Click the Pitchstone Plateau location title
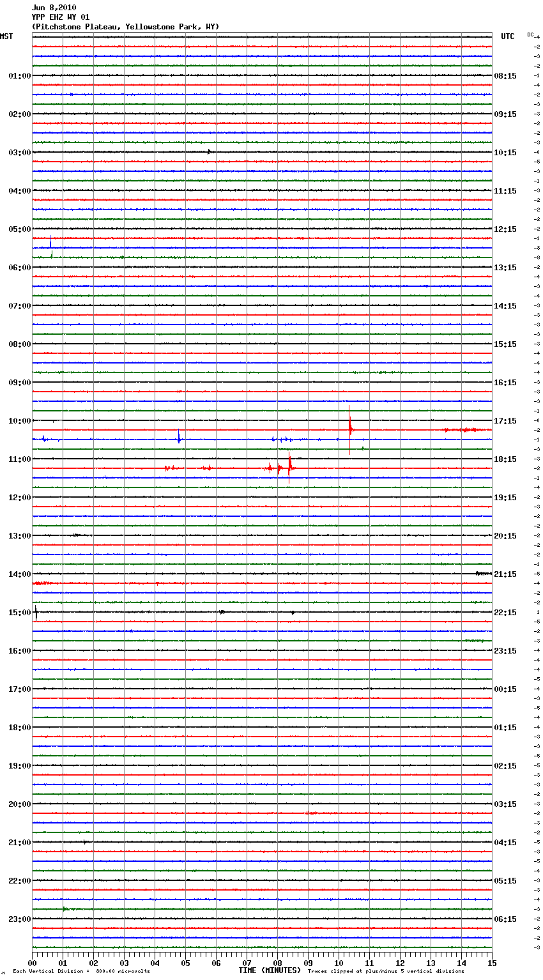The width and height of the screenshot is (543, 980). click(125, 27)
